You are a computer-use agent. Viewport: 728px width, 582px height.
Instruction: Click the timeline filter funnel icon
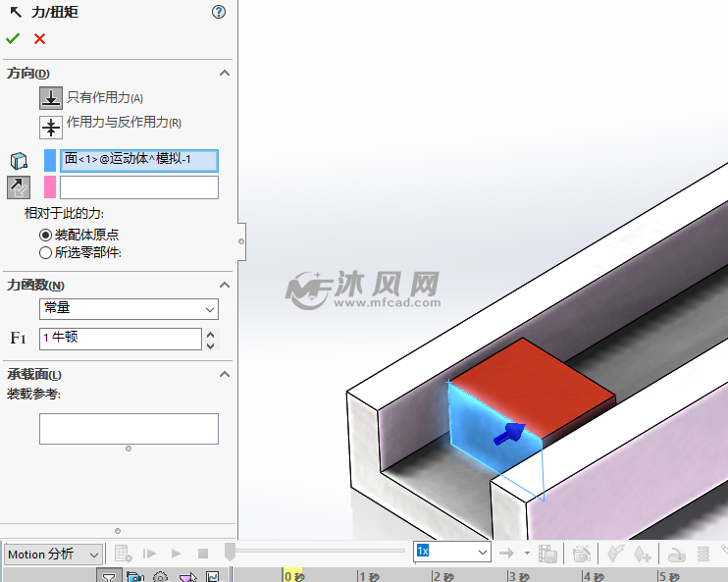(109, 576)
